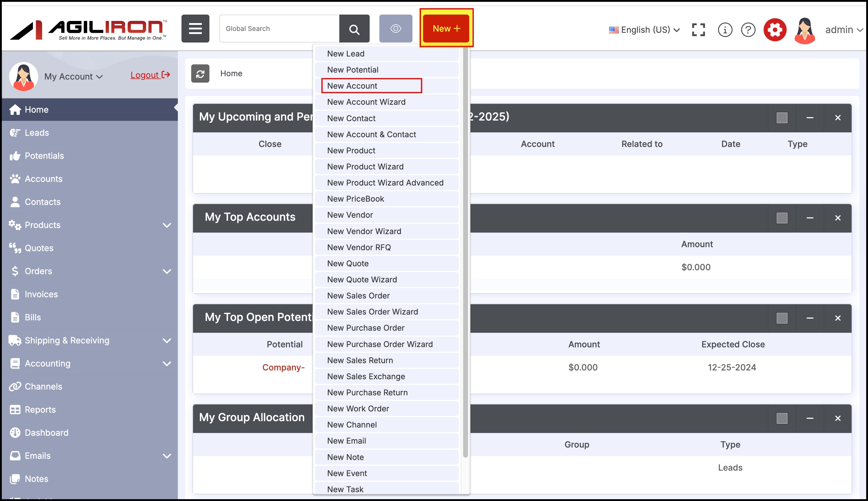Close the My Top Open Potentials panel
The height and width of the screenshot is (501, 868).
[838, 318]
